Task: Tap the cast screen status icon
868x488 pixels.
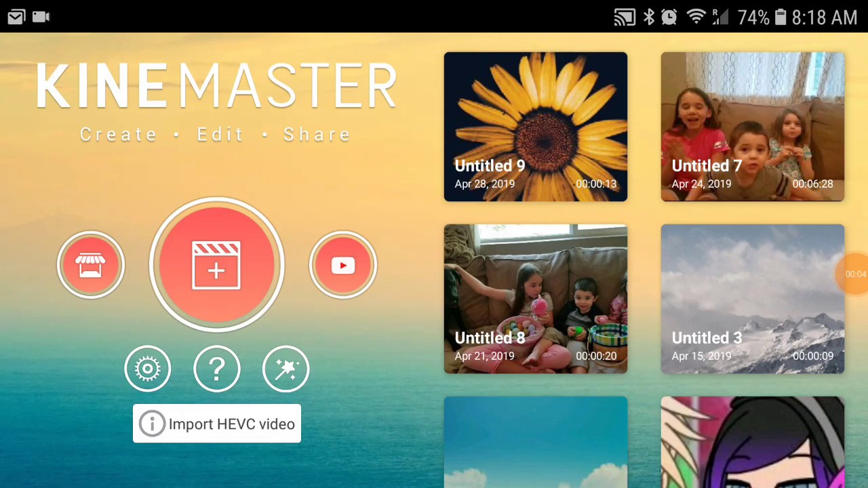Action: 625,17
